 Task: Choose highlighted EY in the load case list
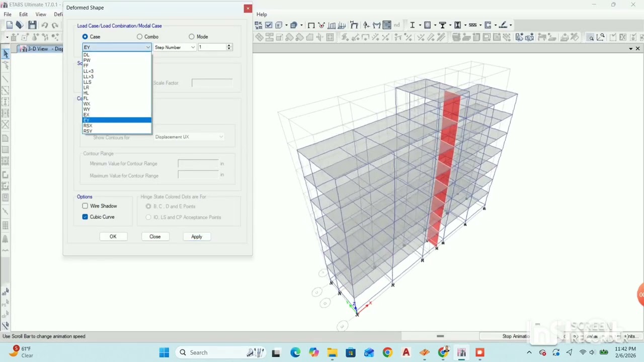117,120
